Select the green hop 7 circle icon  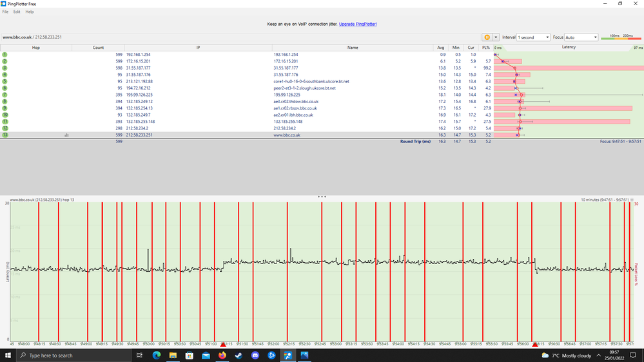coord(5,95)
